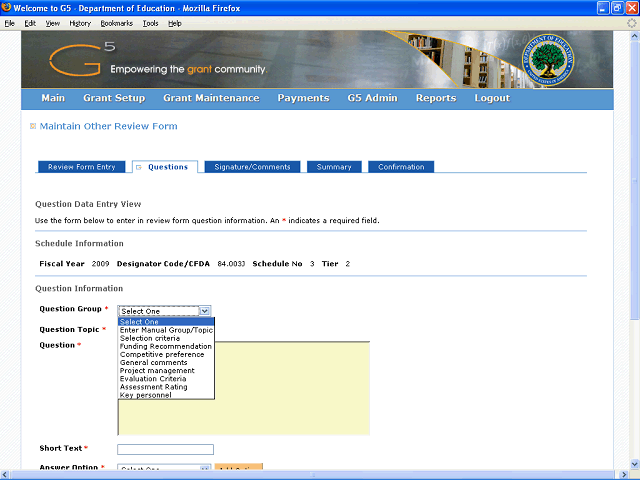The image size is (640, 480).
Task: Open Payments navigation item
Action: 303,98
